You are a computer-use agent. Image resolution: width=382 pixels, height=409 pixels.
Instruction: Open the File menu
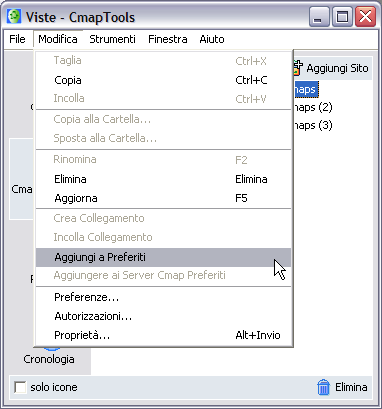(17, 39)
